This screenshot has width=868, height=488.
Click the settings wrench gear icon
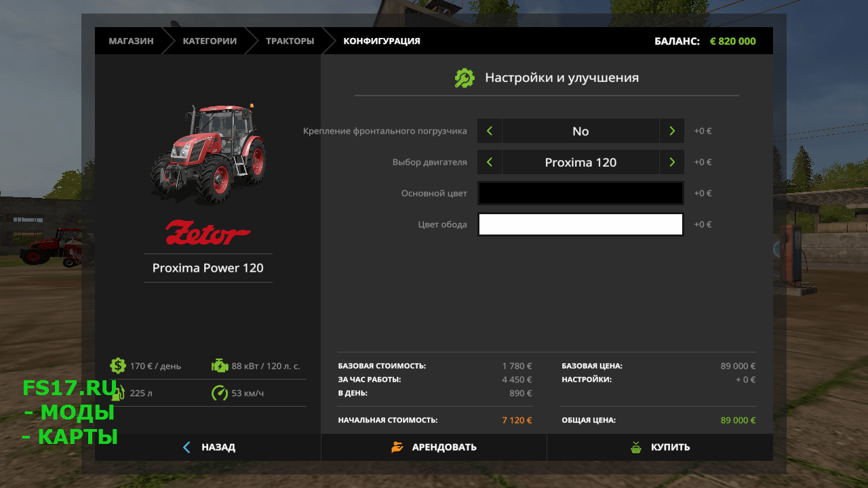pyautogui.click(x=465, y=78)
